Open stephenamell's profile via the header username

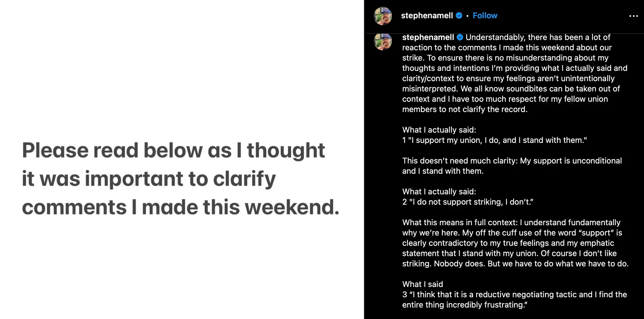pos(427,16)
